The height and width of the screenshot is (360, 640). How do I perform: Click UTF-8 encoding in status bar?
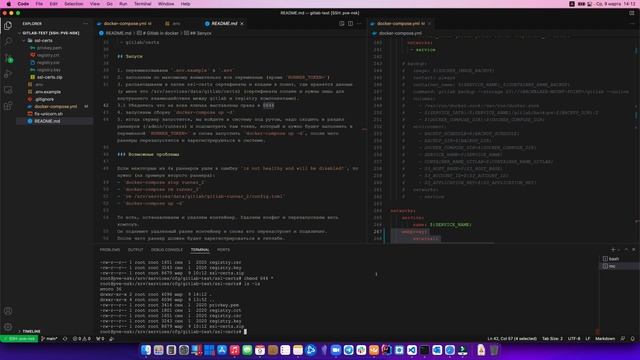pos(574,339)
